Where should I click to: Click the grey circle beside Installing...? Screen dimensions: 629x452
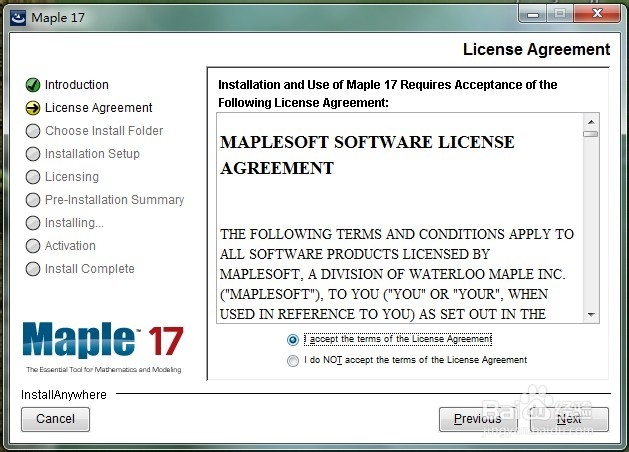click(x=32, y=223)
